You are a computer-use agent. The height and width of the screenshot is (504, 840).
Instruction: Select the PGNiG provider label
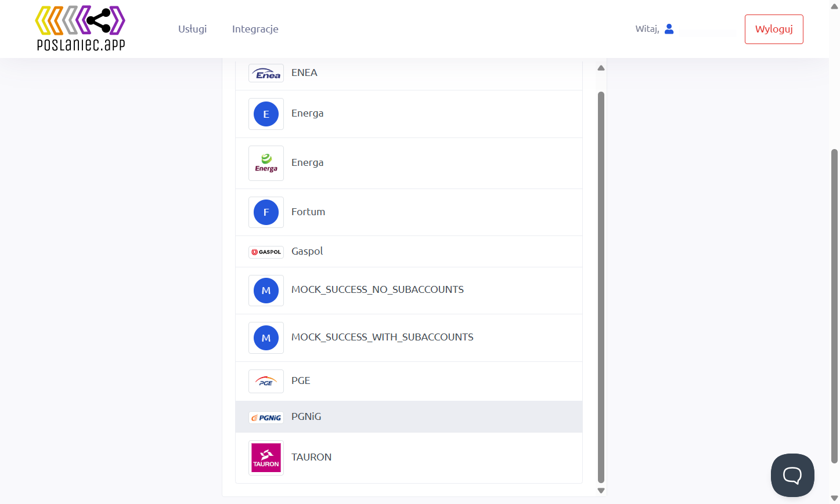(307, 416)
